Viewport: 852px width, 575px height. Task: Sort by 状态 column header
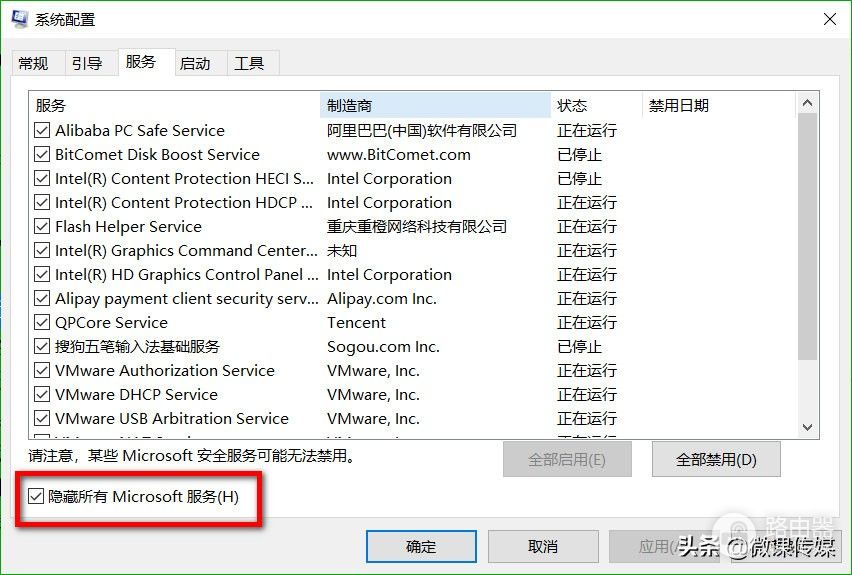click(x=597, y=105)
